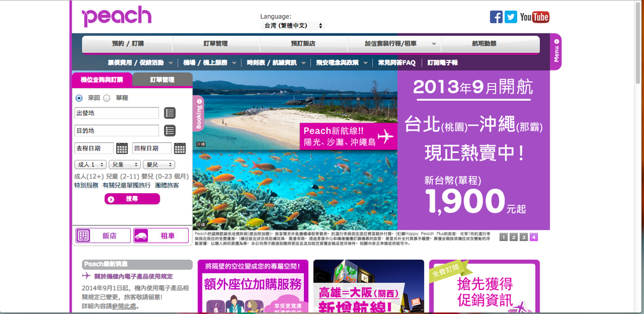Open the 嬰兒 passenger dropdown
This screenshot has width=644, height=314.
click(159, 164)
